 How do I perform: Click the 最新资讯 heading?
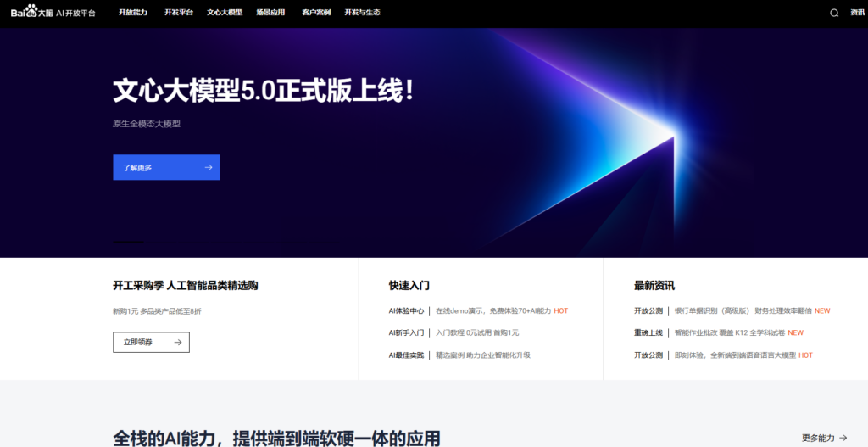tap(654, 286)
